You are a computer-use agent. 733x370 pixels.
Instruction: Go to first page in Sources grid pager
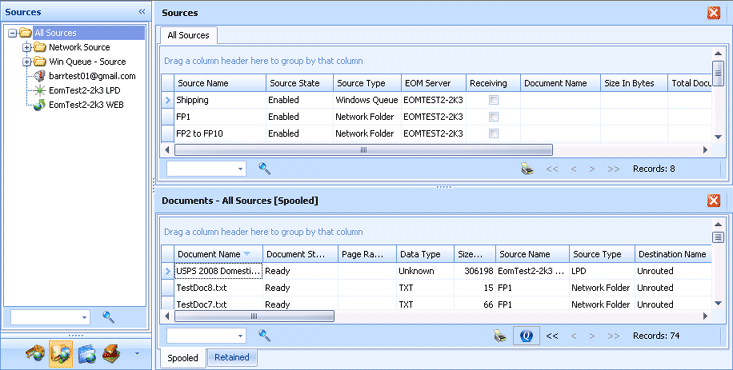(x=552, y=169)
